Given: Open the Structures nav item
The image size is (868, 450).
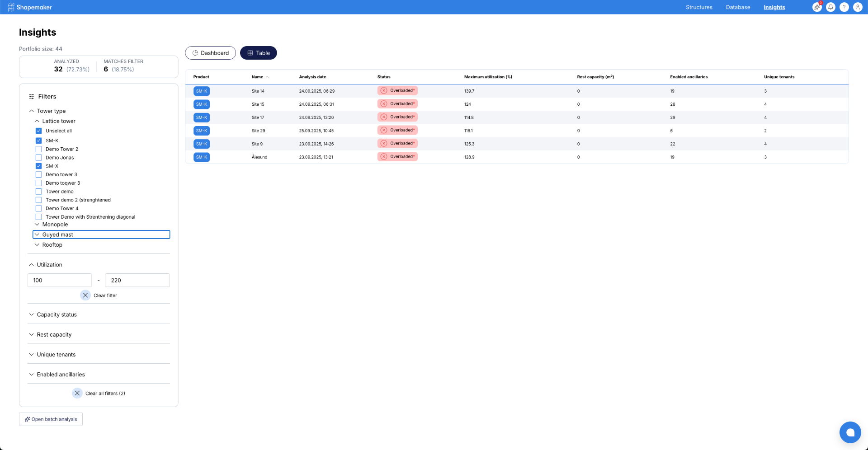Looking at the screenshot, I should [x=699, y=7].
